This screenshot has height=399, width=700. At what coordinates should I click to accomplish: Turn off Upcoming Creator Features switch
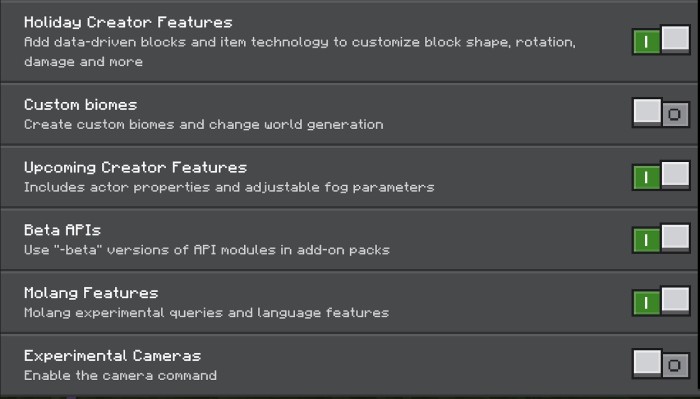click(x=661, y=176)
